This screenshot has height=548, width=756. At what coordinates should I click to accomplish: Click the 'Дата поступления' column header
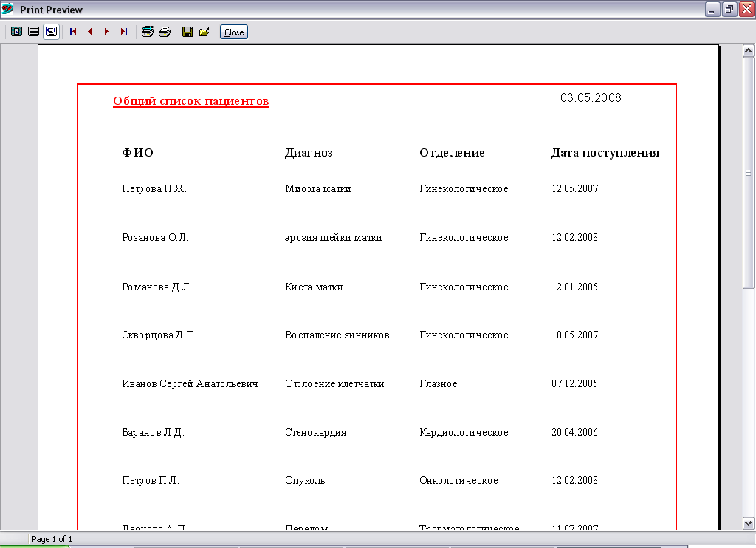pyautogui.click(x=605, y=153)
